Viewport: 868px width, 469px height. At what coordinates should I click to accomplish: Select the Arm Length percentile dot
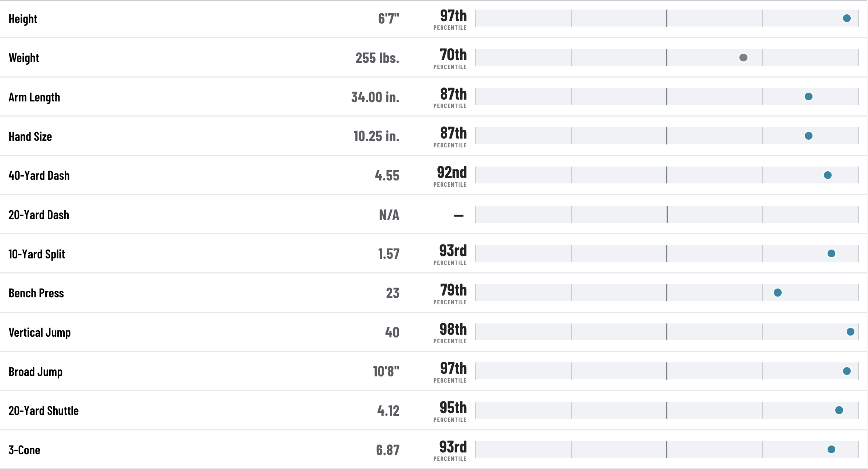coord(808,97)
